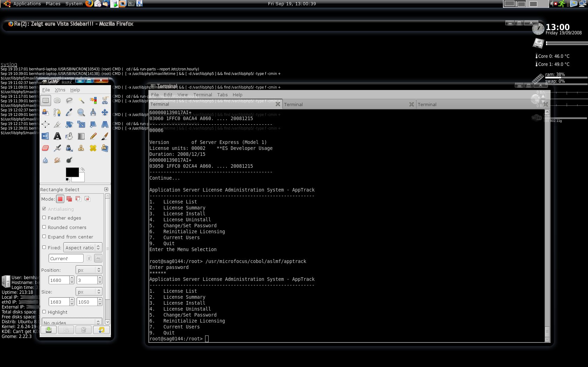Set selection mode to Intersect with selection
The width and height of the screenshot is (588, 367).
[87, 199]
